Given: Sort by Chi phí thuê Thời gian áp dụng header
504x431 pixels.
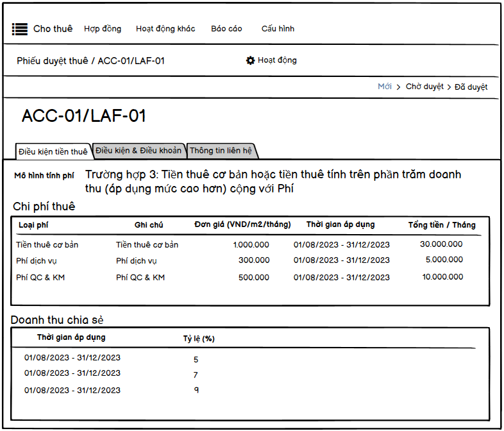Looking at the screenshot, I should click(340, 224).
